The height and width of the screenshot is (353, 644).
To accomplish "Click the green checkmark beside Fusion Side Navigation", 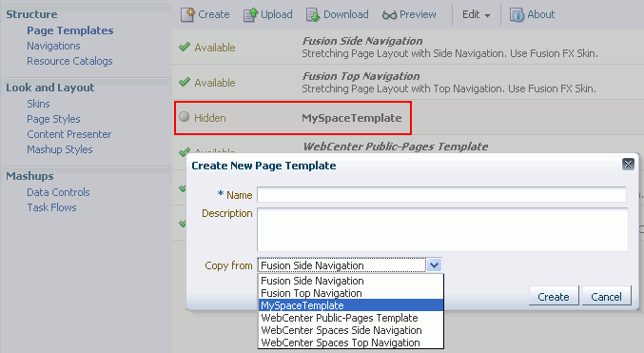I will (185, 47).
